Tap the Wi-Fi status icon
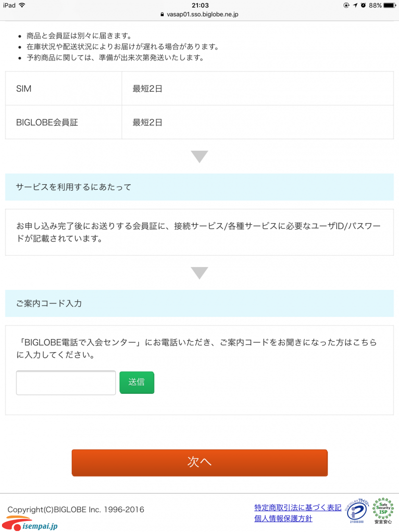This screenshot has width=399, height=532. 22,5
